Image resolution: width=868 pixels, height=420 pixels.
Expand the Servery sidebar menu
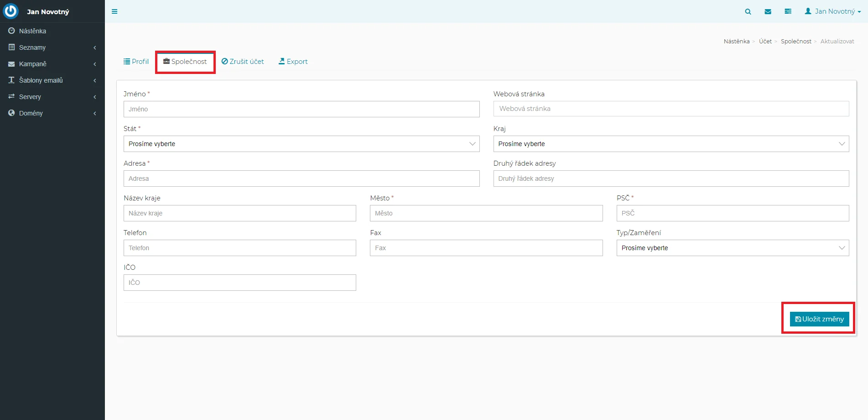pos(52,97)
